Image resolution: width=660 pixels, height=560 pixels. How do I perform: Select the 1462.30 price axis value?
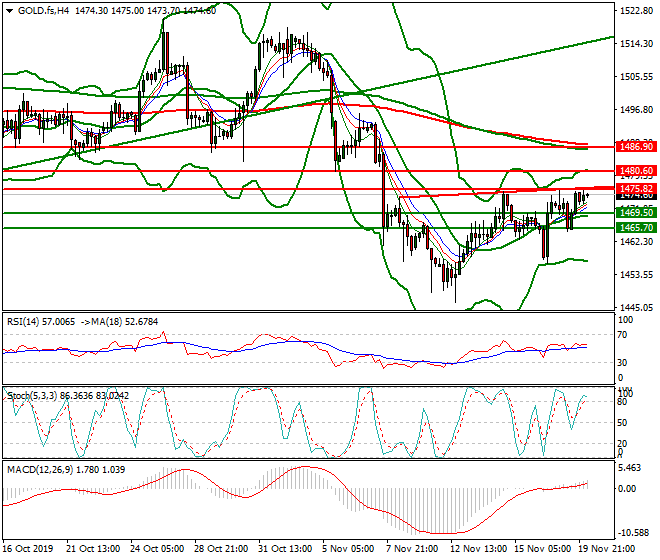point(636,242)
